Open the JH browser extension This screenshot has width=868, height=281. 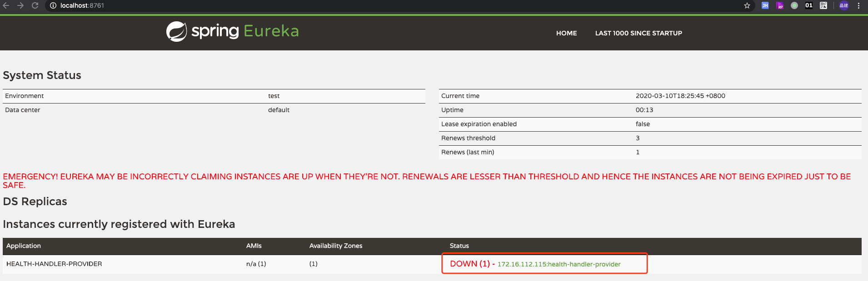coord(765,5)
